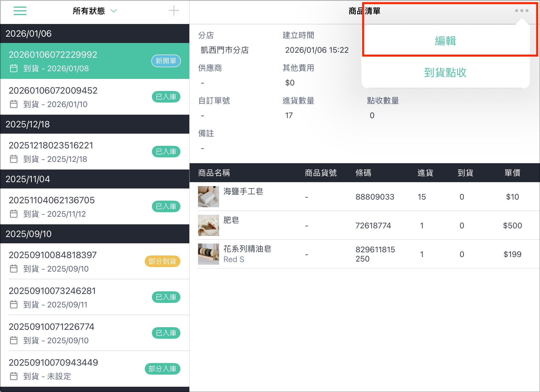Click the $199 unit price
Screen dimensions: 540x392
point(512,254)
